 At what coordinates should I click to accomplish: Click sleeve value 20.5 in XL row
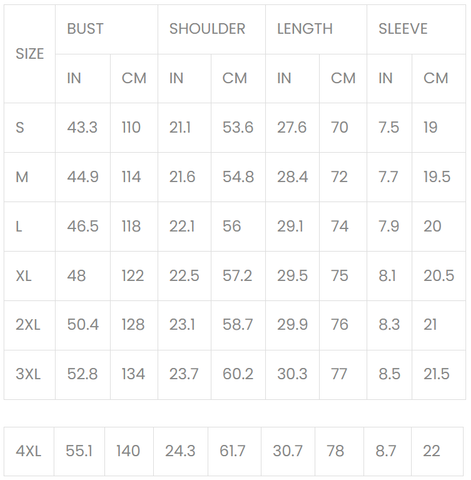click(x=439, y=276)
